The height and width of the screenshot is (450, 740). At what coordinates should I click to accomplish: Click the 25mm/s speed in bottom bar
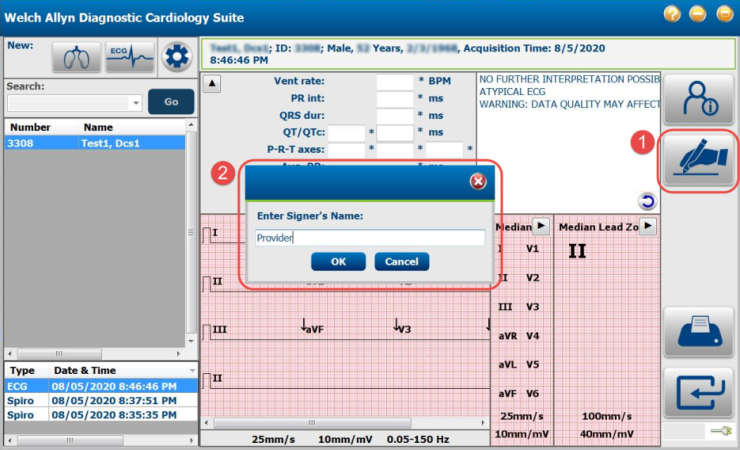(273, 439)
